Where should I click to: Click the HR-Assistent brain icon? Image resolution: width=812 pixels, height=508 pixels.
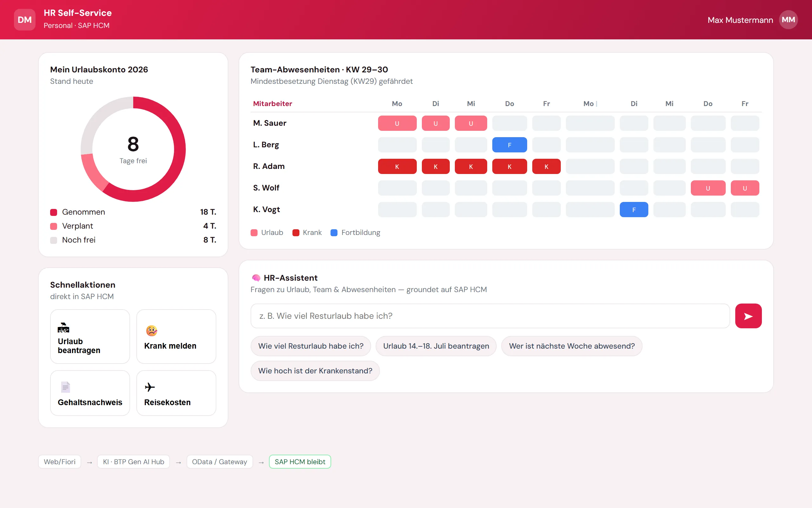point(256,278)
